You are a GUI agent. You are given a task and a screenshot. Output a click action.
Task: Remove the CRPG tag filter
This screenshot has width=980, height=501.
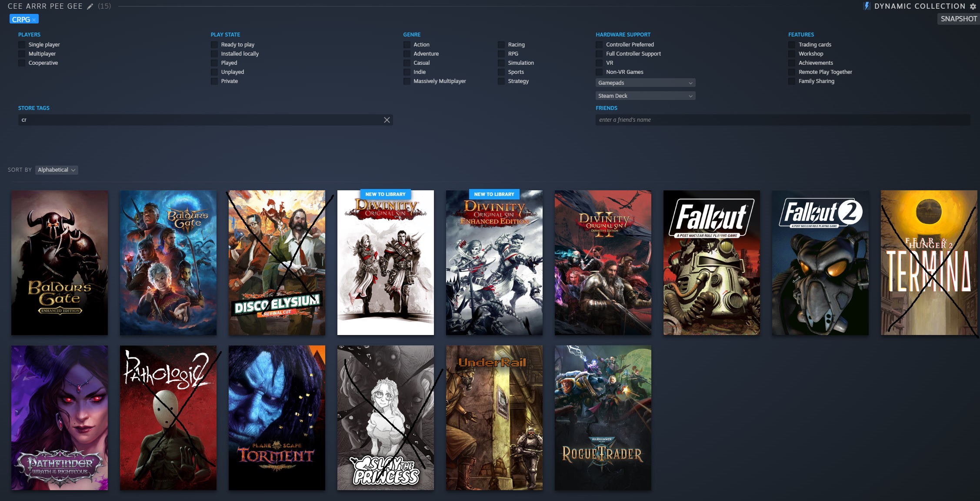[x=34, y=20]
